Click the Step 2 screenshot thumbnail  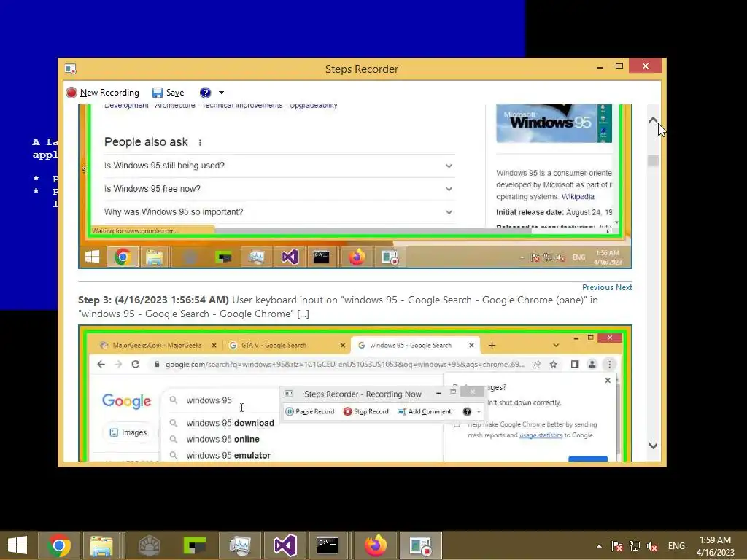355,186
